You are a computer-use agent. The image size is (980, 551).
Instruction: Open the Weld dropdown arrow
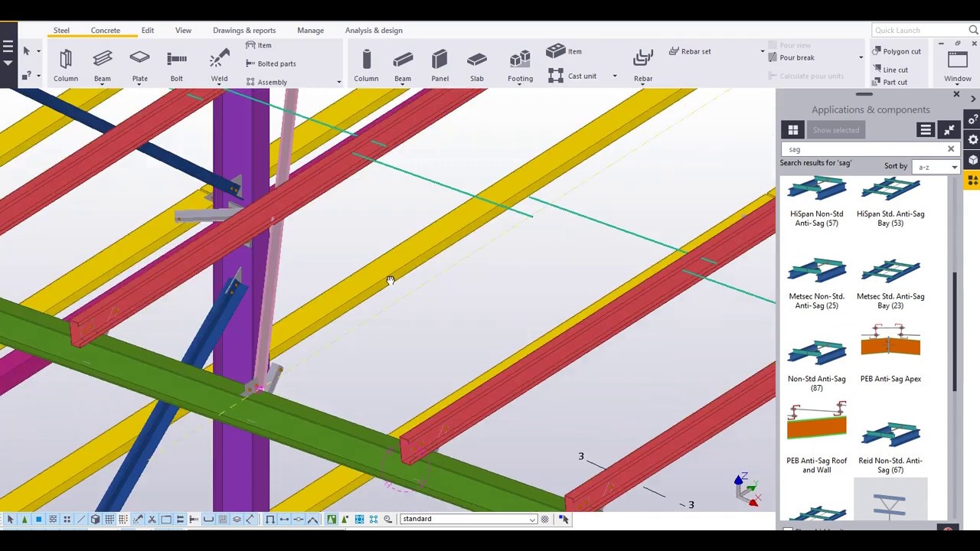coord(219,85)
